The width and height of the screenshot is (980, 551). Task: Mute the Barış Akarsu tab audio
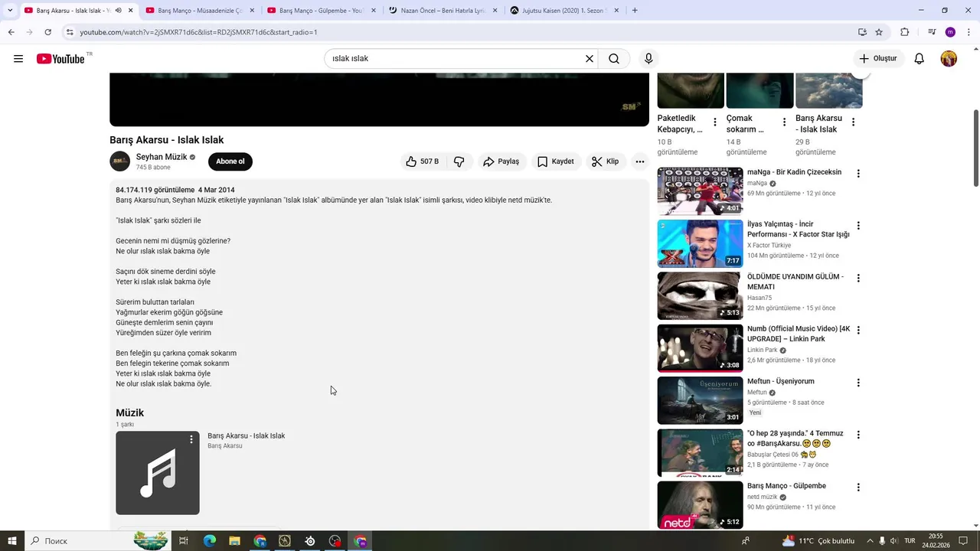118,11
